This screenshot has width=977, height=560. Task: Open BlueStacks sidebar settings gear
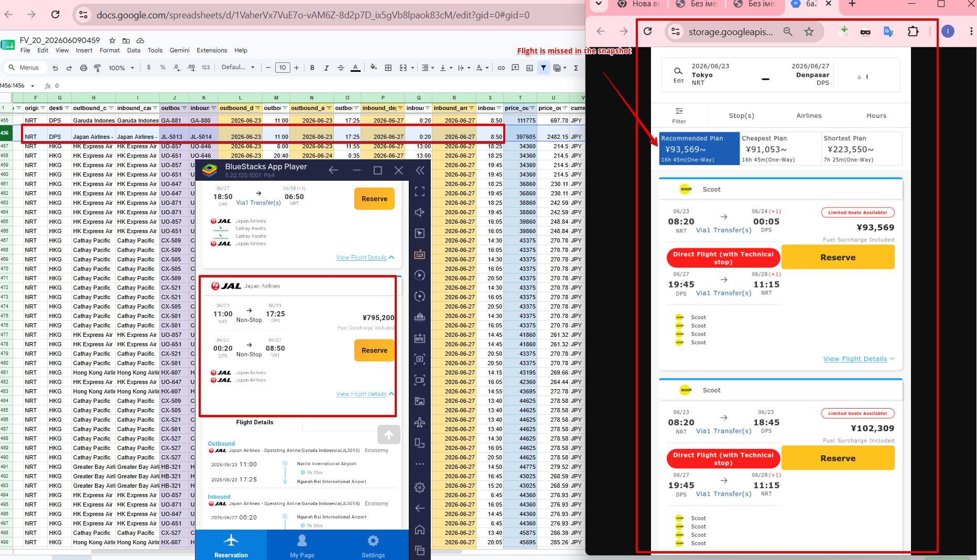(x=419, y=487)
